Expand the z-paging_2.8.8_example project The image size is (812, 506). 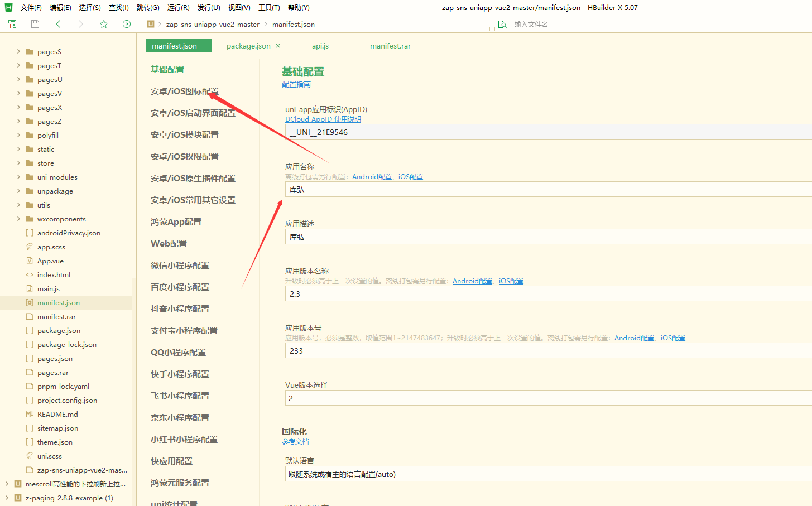[x=7, y=498]
